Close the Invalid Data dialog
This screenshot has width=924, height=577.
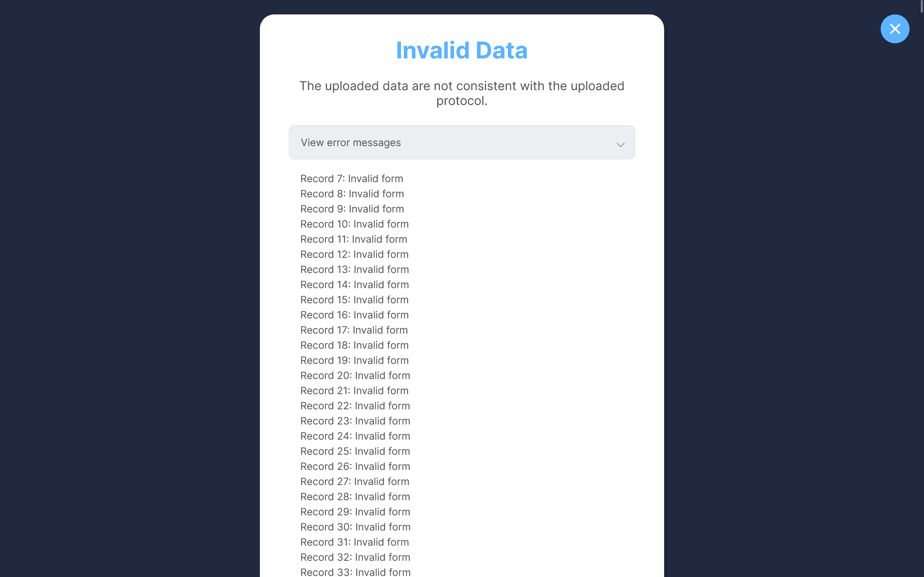coord(894,29)
